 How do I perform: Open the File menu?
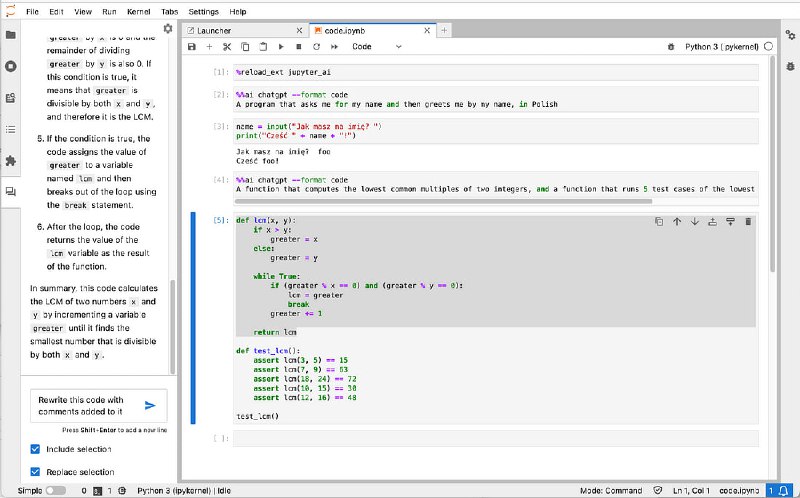(x=32, y=11)
